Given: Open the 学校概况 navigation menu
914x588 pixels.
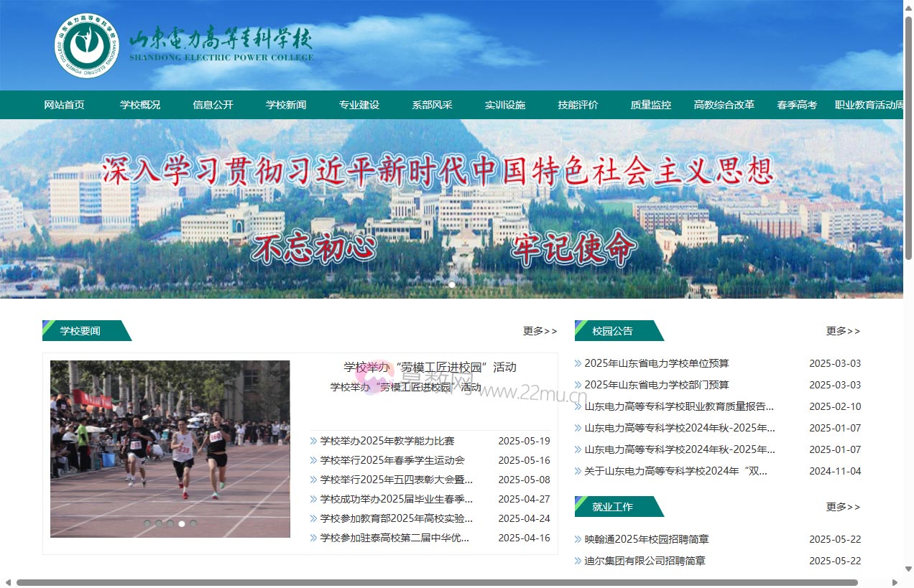Looking at the screenshot, I should [x=140, y=104].
